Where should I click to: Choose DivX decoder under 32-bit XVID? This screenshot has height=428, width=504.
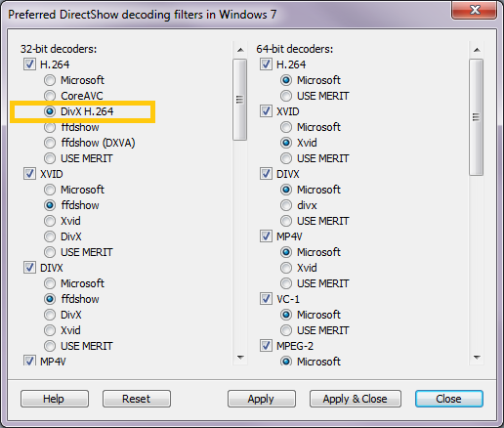tap(50, 236)
